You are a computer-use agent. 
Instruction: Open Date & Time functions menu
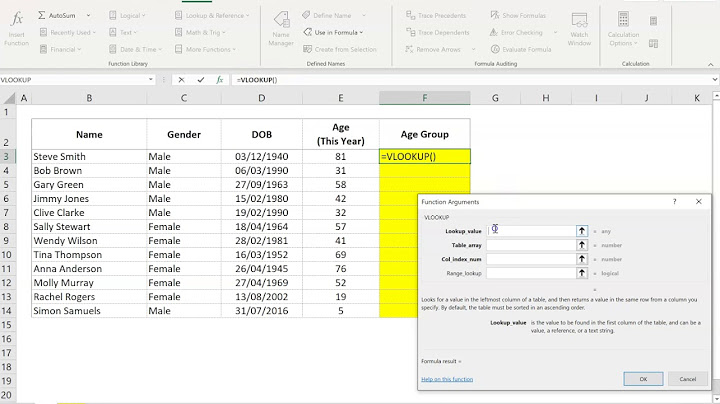(x=135, y=50)
